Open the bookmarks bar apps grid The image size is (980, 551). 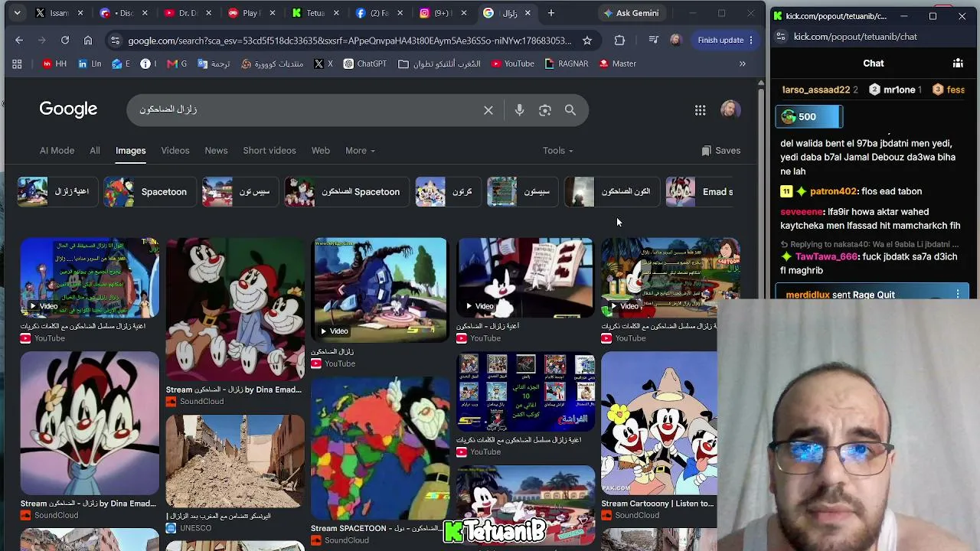(x=17, y=64)
